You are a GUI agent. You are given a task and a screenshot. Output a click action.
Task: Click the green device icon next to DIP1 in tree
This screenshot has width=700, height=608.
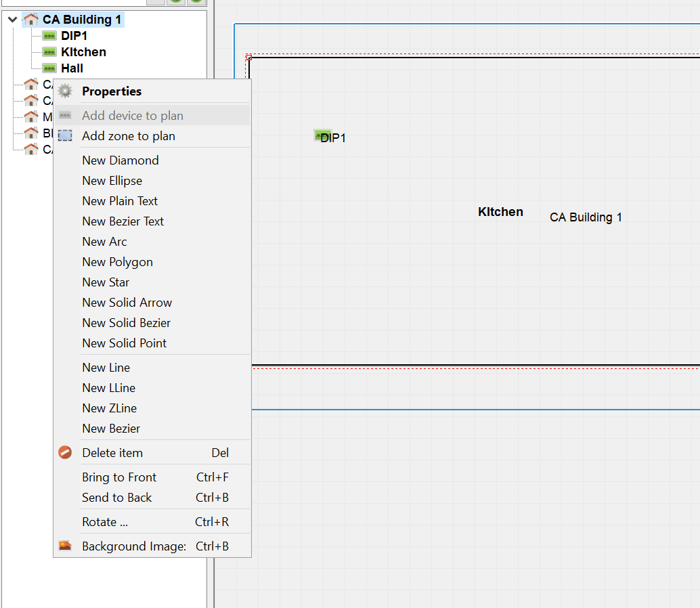point(49,36)
